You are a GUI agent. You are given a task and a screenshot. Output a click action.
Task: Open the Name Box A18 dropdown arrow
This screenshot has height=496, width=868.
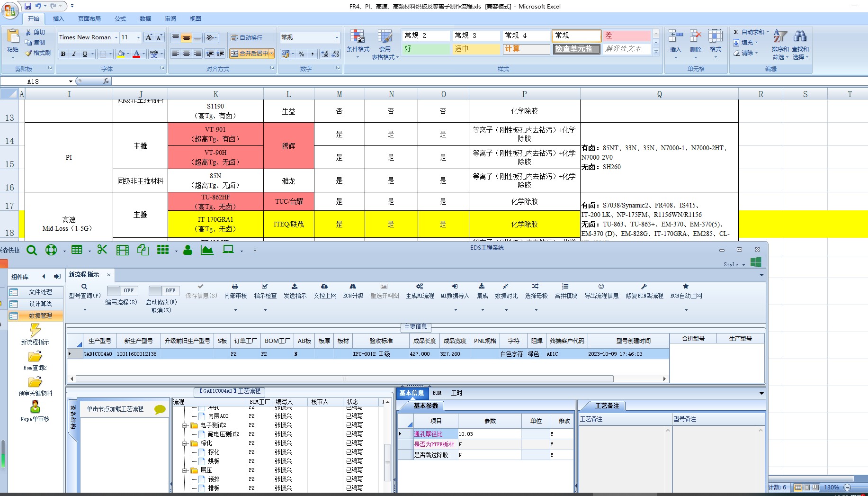pyautogui.click(x=71, y=81)
